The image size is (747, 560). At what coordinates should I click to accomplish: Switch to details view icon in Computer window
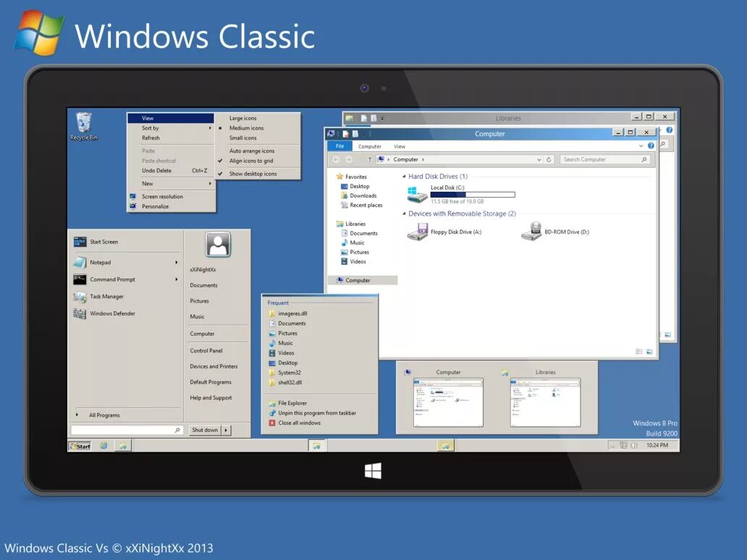pos(639,352)
